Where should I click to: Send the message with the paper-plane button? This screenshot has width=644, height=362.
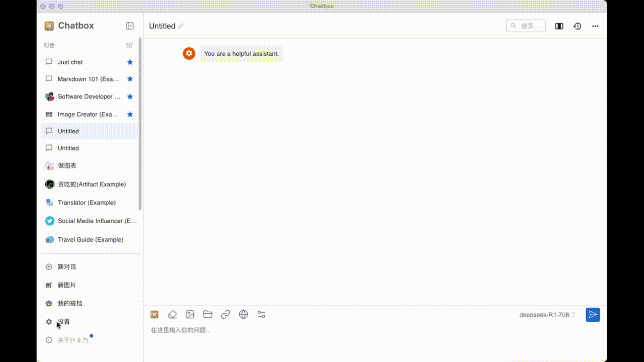593,315
